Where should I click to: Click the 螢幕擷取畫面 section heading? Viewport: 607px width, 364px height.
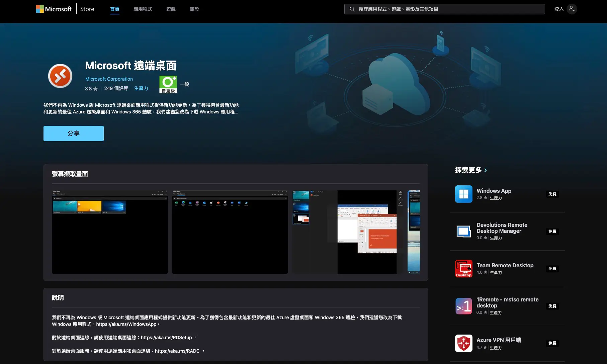70,174
